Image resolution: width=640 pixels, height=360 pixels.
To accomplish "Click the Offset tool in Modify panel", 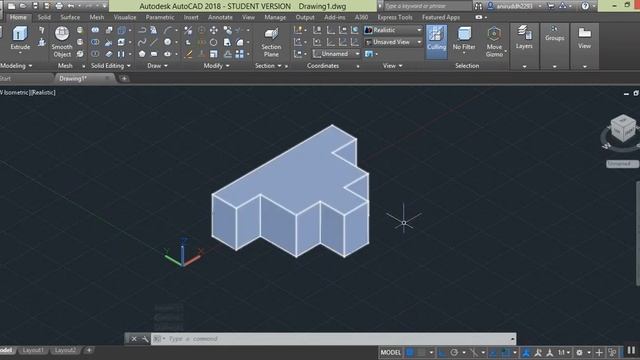I will 227,54.
